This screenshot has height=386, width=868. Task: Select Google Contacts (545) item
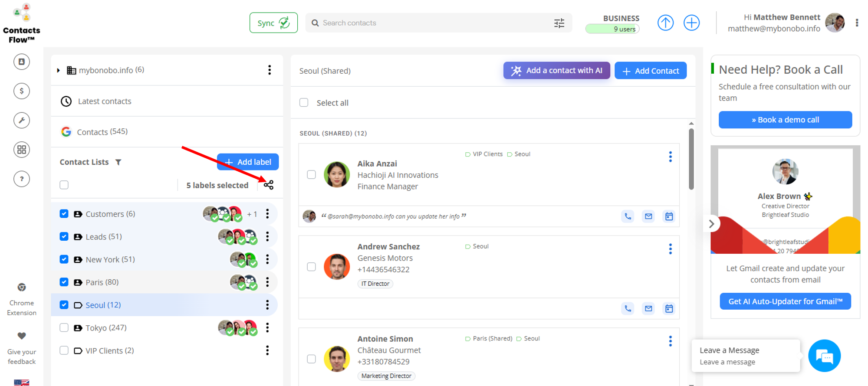click(102, 132)
